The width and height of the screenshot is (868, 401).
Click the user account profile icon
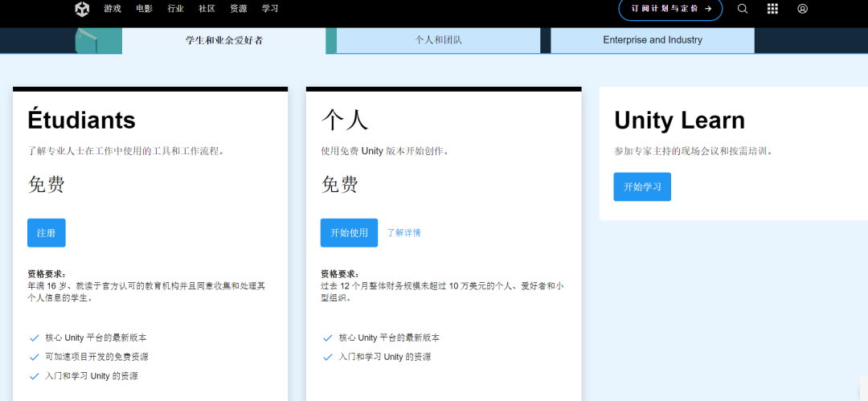pos(802,9)
